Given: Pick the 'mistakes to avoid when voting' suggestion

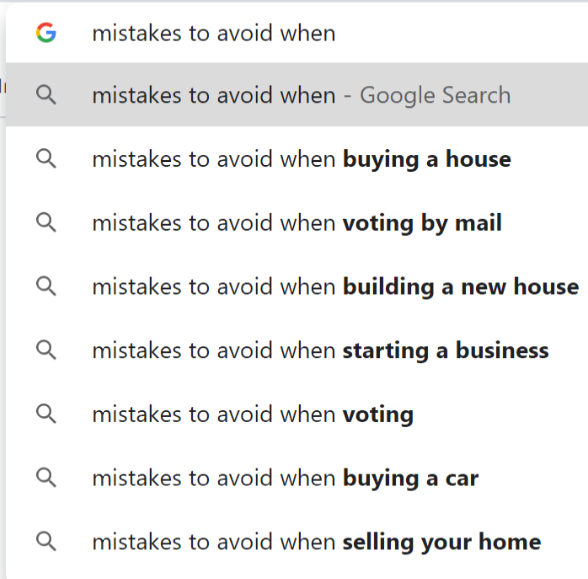Looking at the screenshot, I should coord(297,414).
